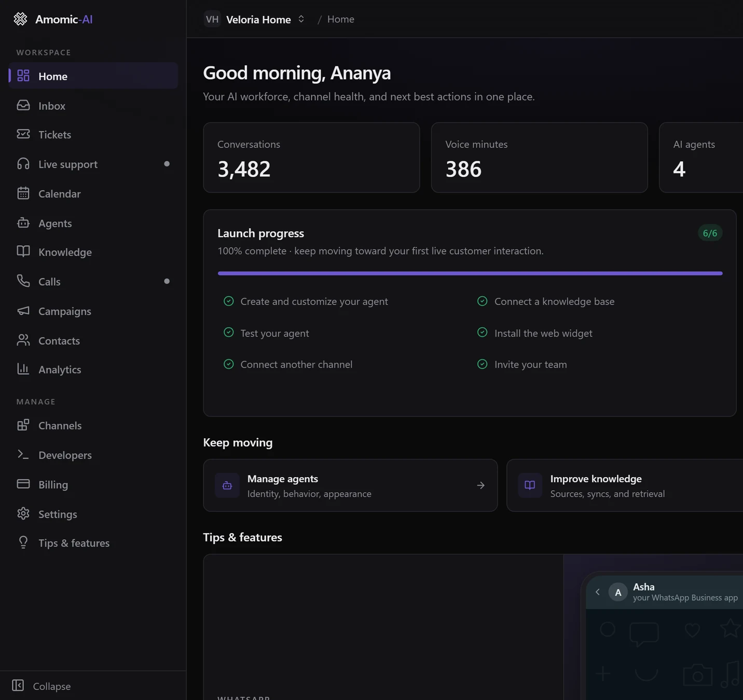Open the AI agents stat card
The width and height of the screenshot is (743, 700).
point(701,158)
